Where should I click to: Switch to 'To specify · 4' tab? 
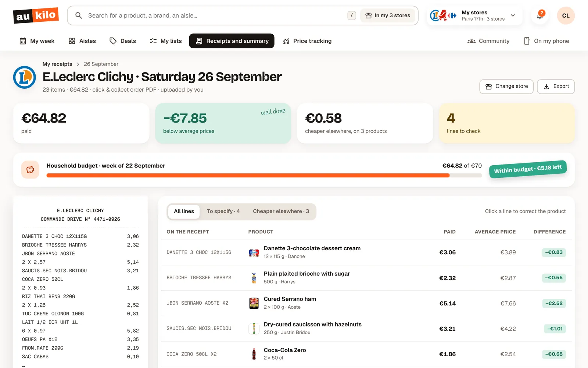click(x=223, y=212)
